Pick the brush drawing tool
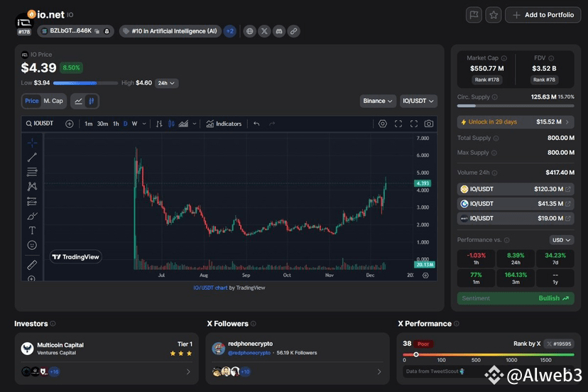588x392 pixels. tap(32, 216)
